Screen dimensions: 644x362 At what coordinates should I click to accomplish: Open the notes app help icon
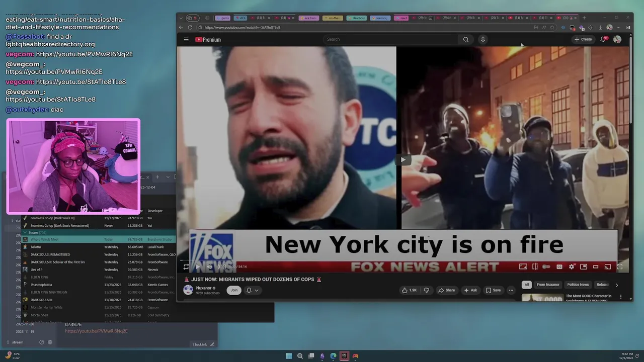point(42,342)
